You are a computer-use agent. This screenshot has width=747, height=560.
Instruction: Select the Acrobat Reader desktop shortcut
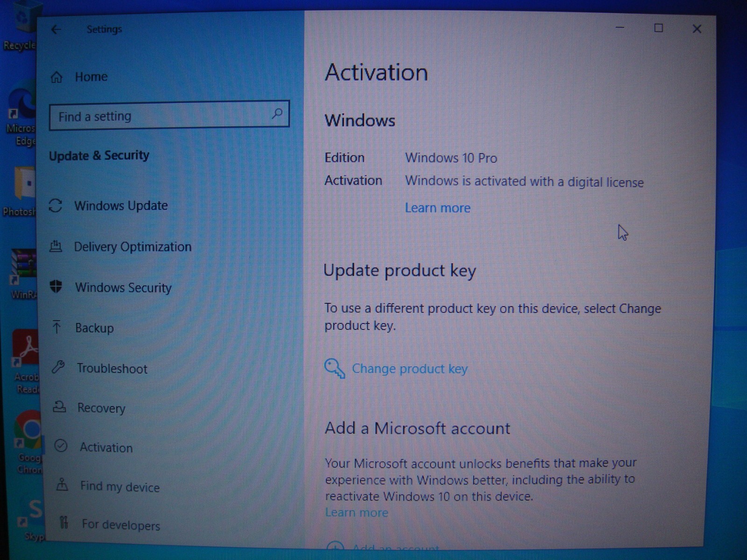click(x=26, y=362)
